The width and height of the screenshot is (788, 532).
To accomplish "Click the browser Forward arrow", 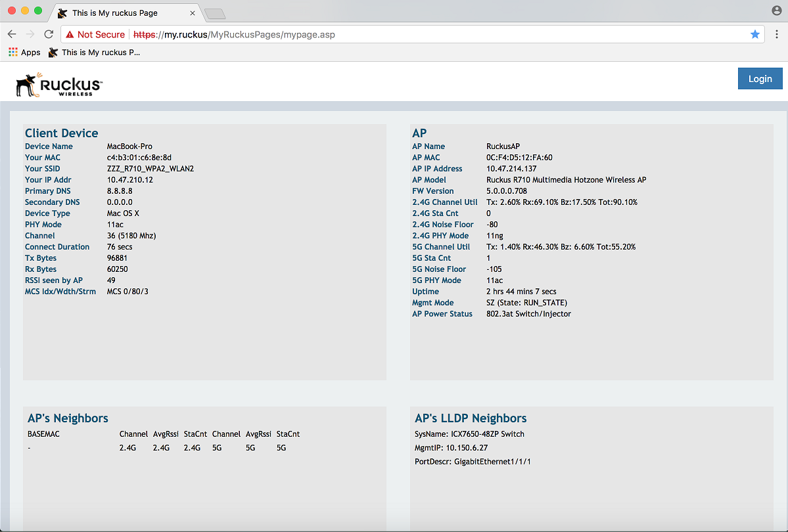I will point(30,34).
